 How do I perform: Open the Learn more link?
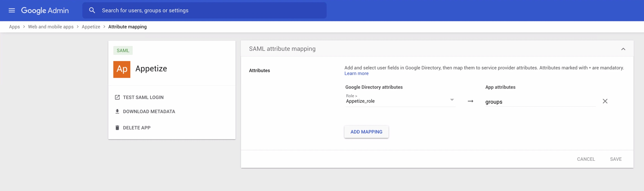(x=356, y=73)
